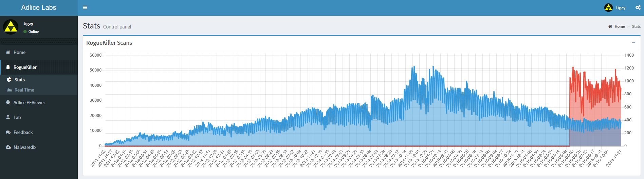Open the settings gears icon in header
Screen dimensions: 644x179
[638, 7]
